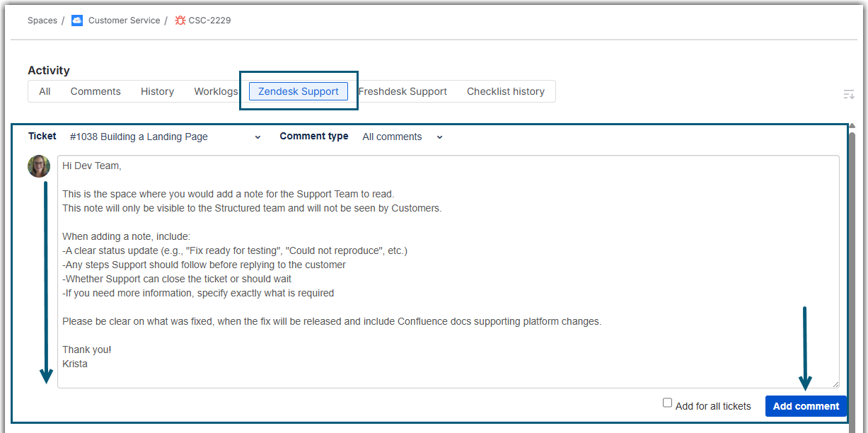Viewport: 868px width, 433px height.
Task: Select the Worklogs tab
Action: click(x=216, y=91)
